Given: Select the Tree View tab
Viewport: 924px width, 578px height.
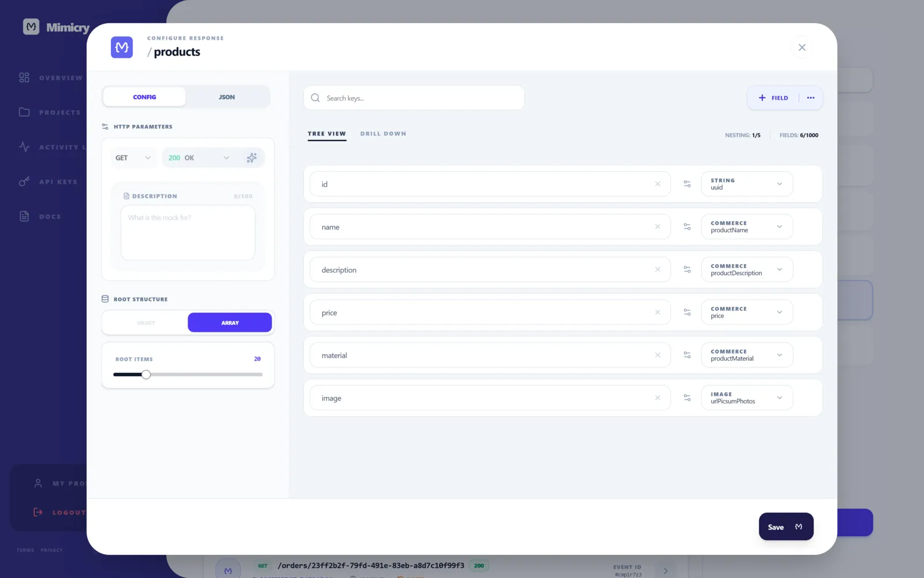Looking at the screenshot, I should [x=327, y=134].
